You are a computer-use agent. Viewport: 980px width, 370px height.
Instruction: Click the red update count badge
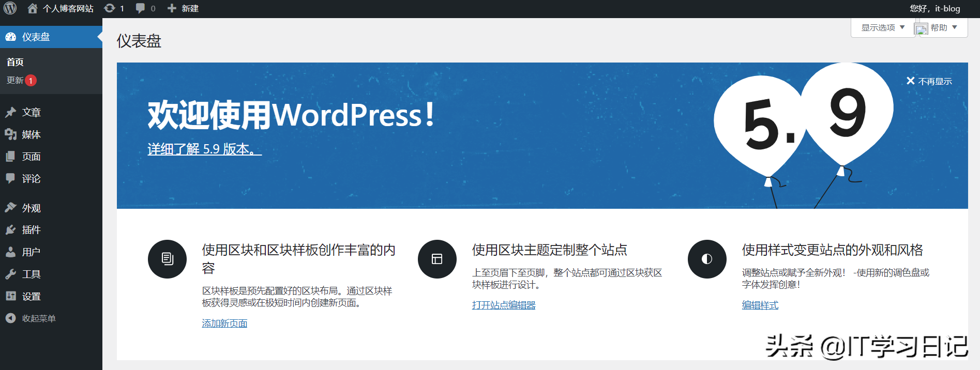pyautogui.click(x=31, y=81)
